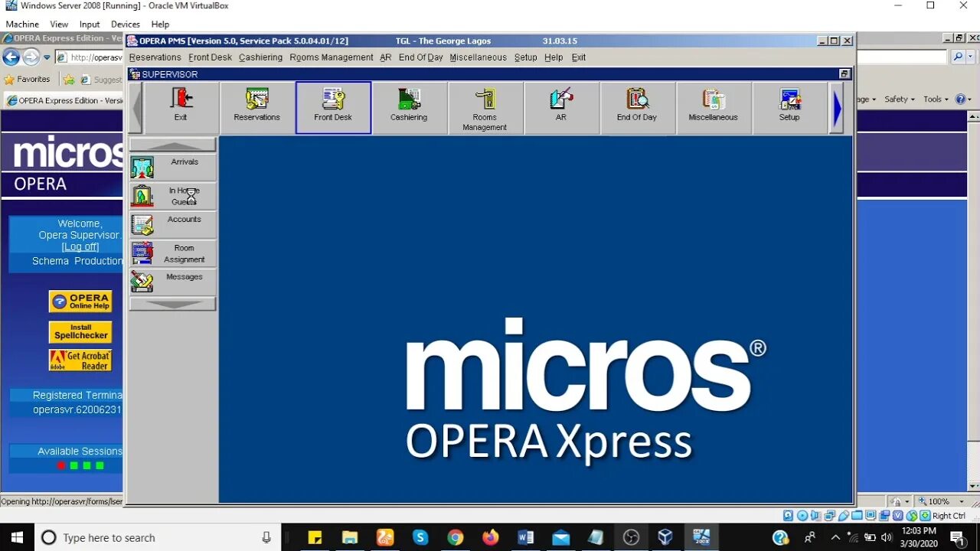Open the Miscellaneous menu

(478, 57)
